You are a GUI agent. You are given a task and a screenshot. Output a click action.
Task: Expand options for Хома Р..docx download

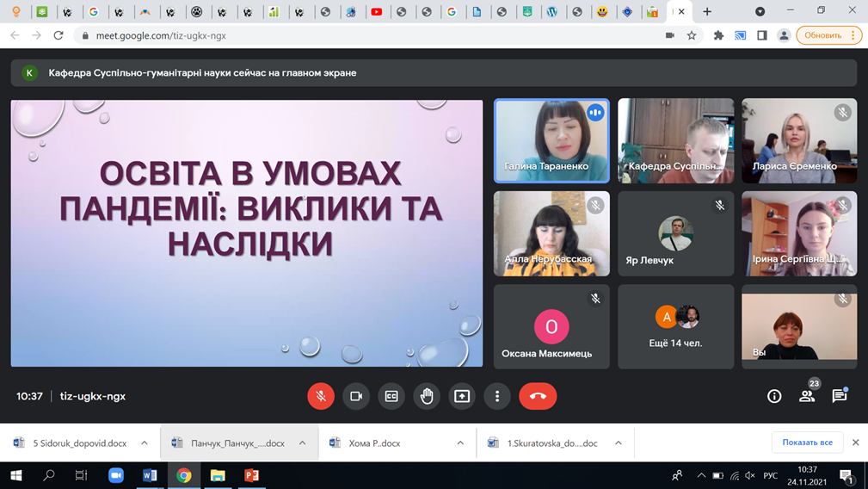pos(460,443)
